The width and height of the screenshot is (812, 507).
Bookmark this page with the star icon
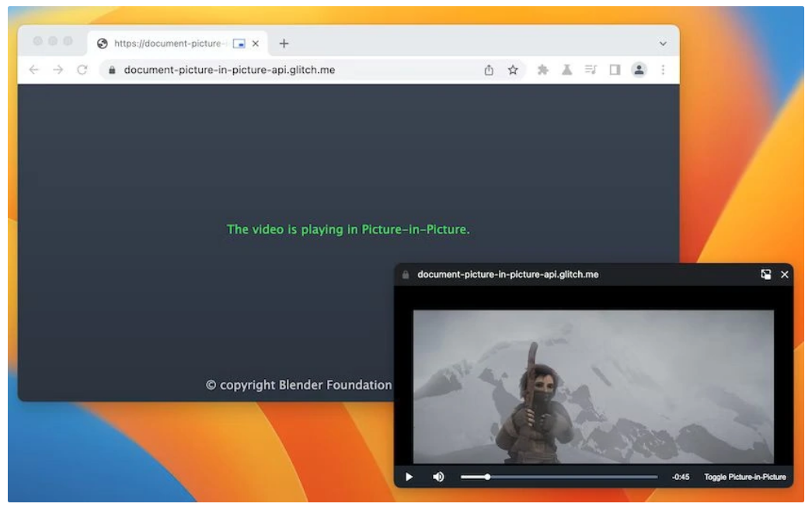pyautogui.click(x=513, y=70)
